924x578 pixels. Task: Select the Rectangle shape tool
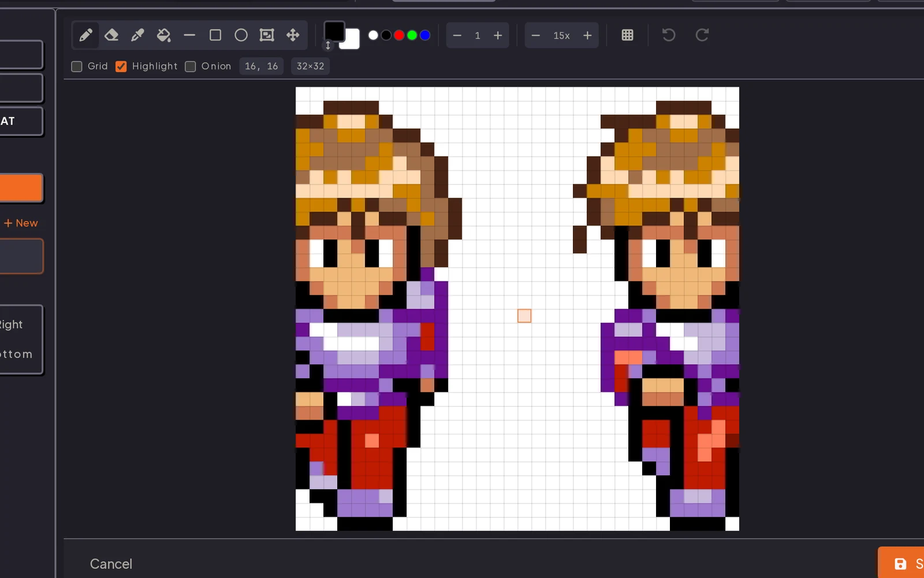[x=215, y=35]
